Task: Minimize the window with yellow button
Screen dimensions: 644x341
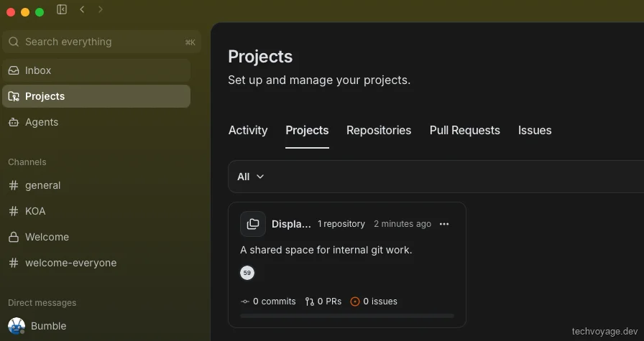Action: coord(25,12)
